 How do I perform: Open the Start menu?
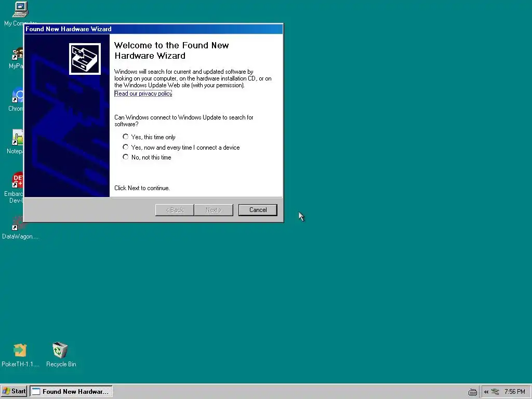coord(14,392)
